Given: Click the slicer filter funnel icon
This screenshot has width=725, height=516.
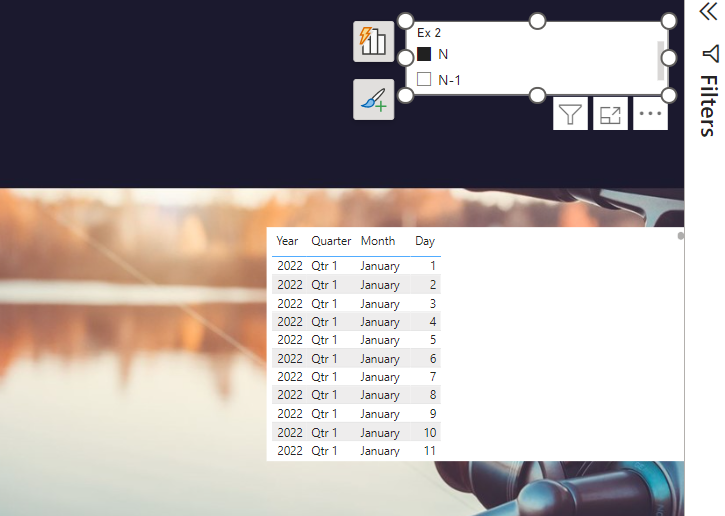Looking at the screenshot, I should (570, 114).
